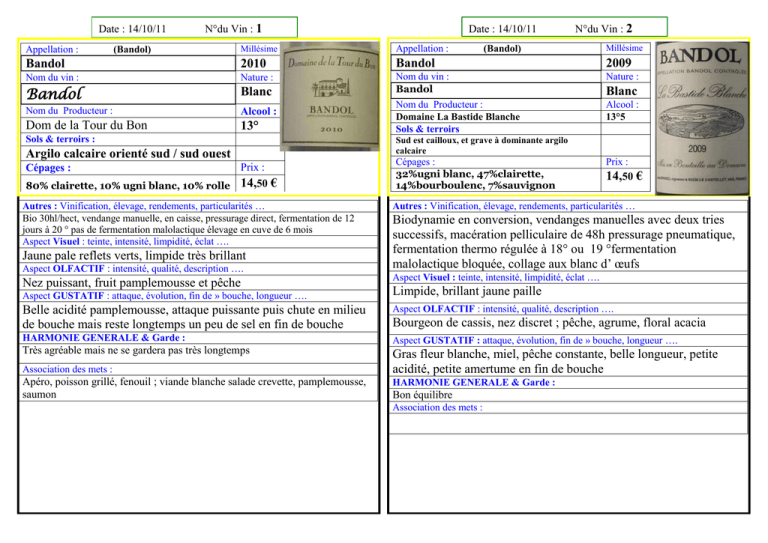The width and height of the screenshot is (768, 543).
Task: Select the 'Biodynamie en conversion' paragraph
Action: (564, 242)
